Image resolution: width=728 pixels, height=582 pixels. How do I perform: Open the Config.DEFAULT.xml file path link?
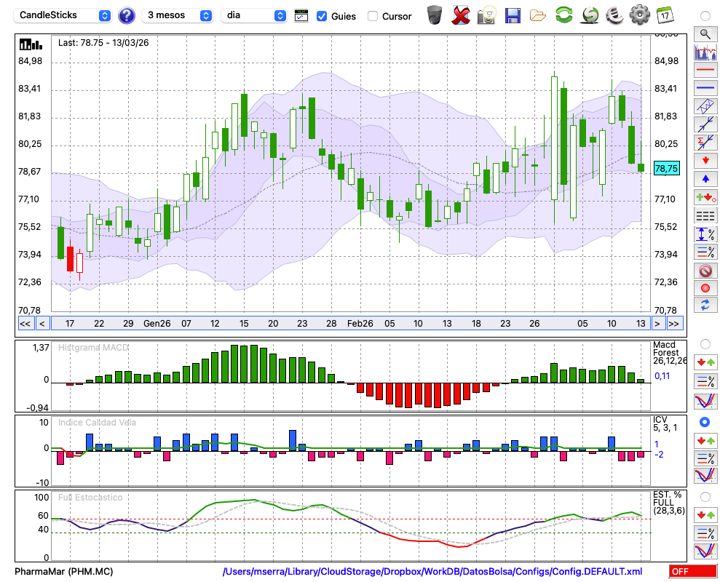432,572
